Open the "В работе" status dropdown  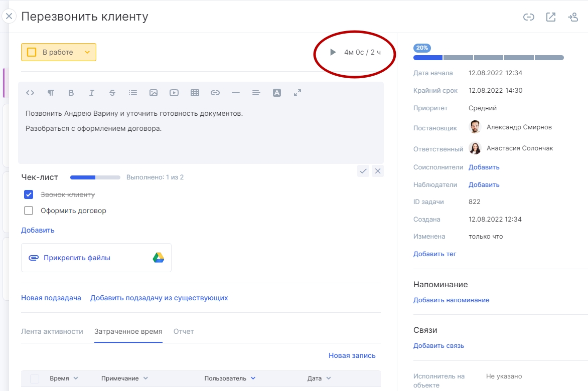(87, 52)
